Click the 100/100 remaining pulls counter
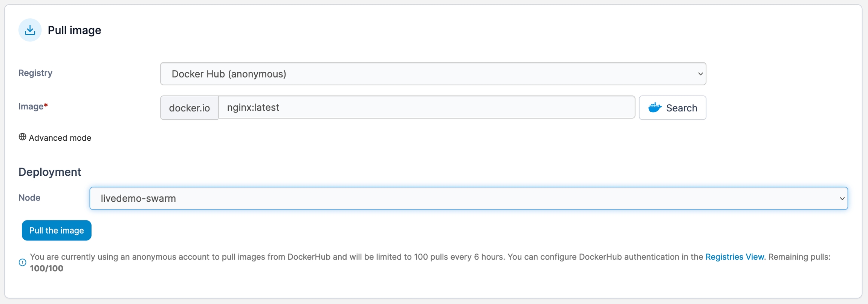868x304 pixels. click(x=47, y=268)
